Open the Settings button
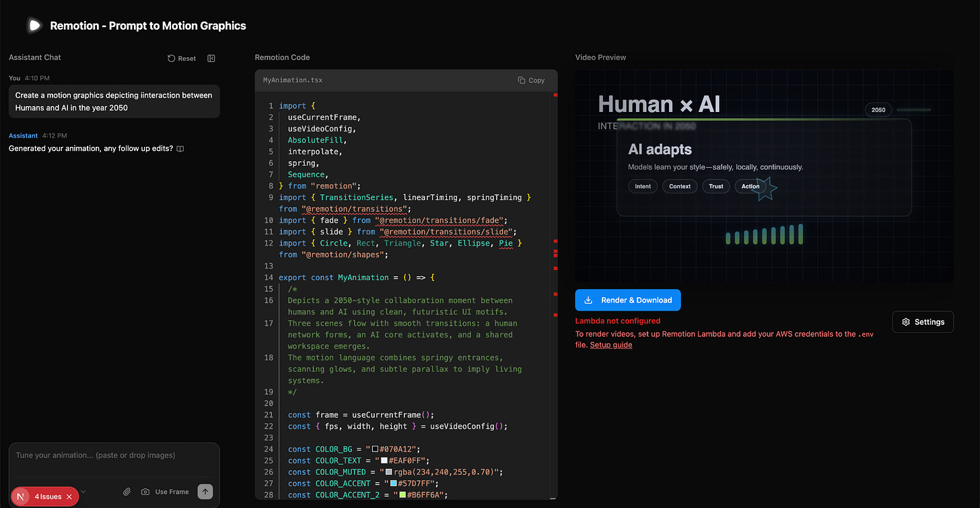 [x=923, y=322]
